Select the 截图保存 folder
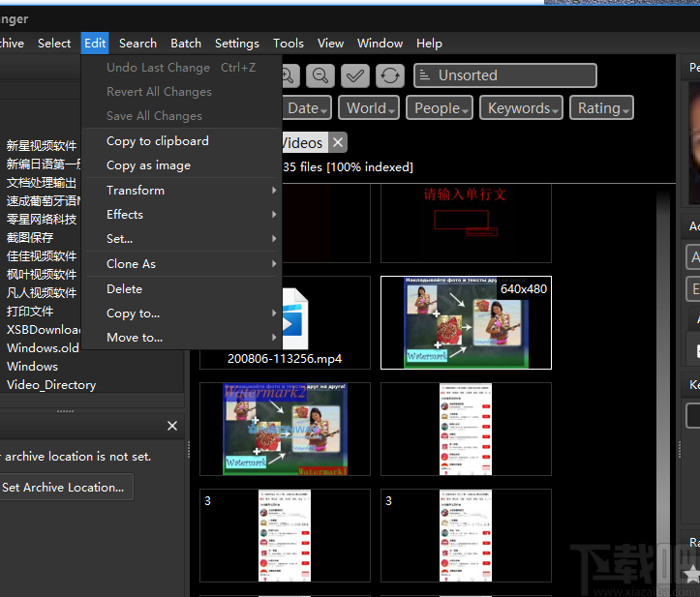The width and height of the screenshot is (700, 597). 30,237
